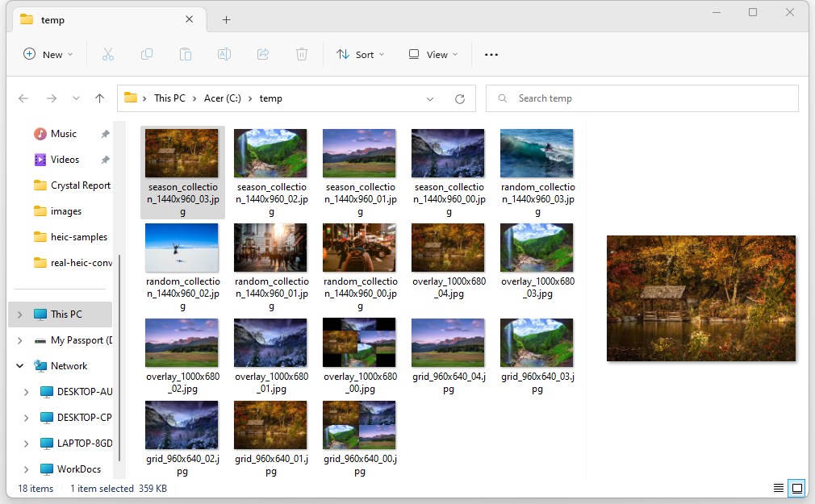Navigate to This PC via the breadcrumb
815x504 pixels.
pyautogui.click(x=169, y=98)
